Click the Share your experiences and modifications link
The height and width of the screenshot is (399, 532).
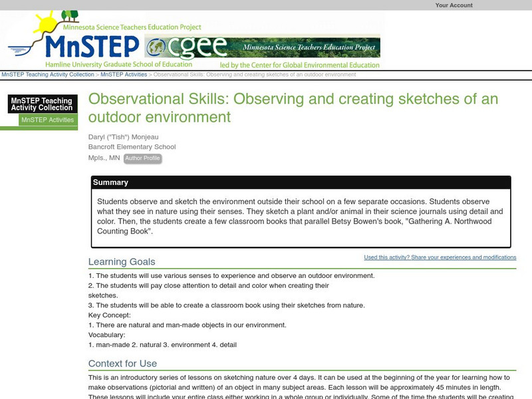pyautogui.click(x=440, y=257)
